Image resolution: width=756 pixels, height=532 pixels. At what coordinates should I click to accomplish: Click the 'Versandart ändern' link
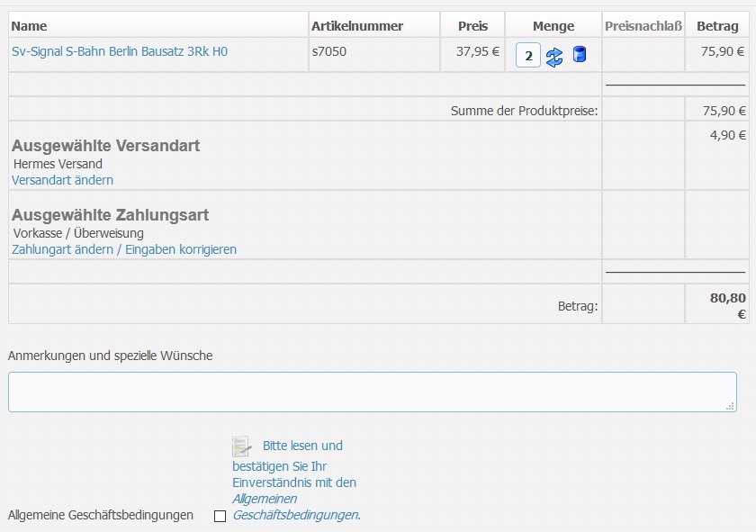pos(62,180)
